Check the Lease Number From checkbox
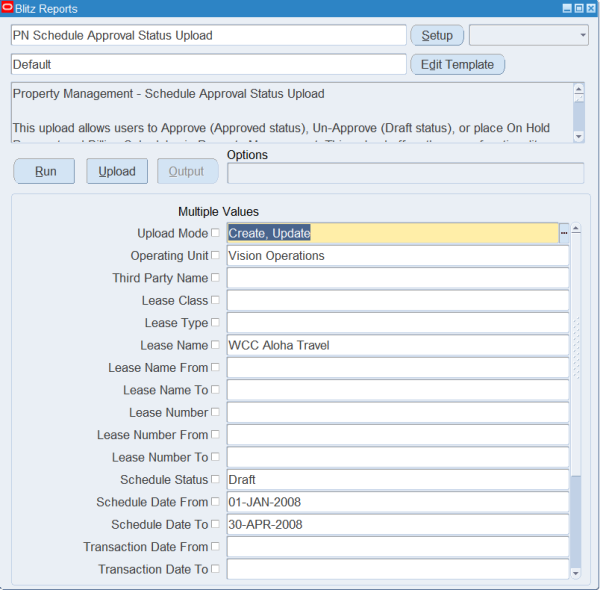 coord(215,434)
